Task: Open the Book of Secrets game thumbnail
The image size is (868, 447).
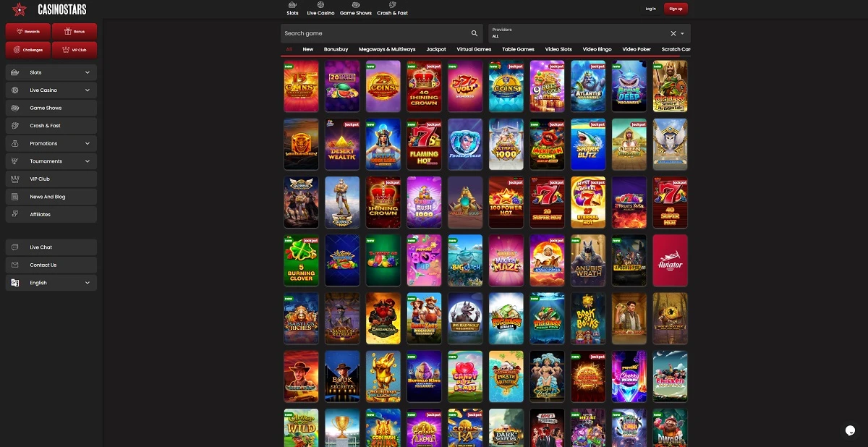Action: [342, 376]
